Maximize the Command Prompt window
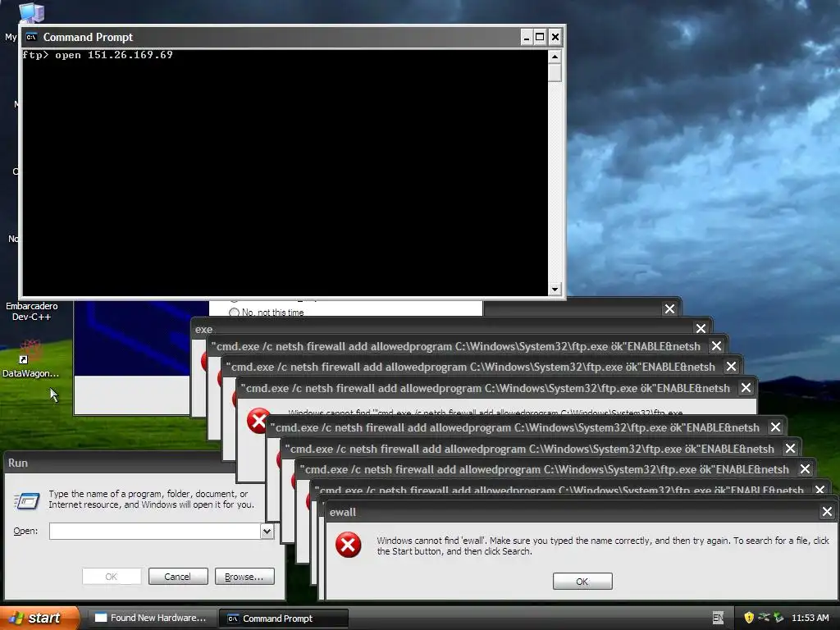The image size is (840, 630). (x=540, y=37)
